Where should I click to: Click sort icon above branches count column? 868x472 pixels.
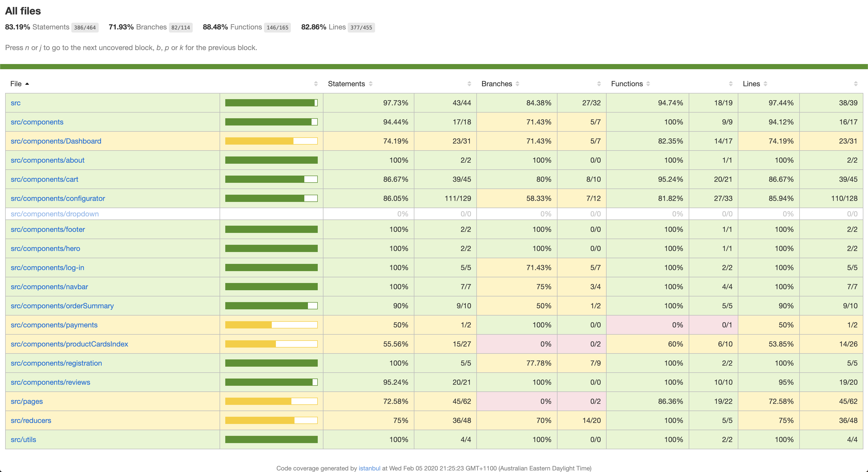point(599,84)
